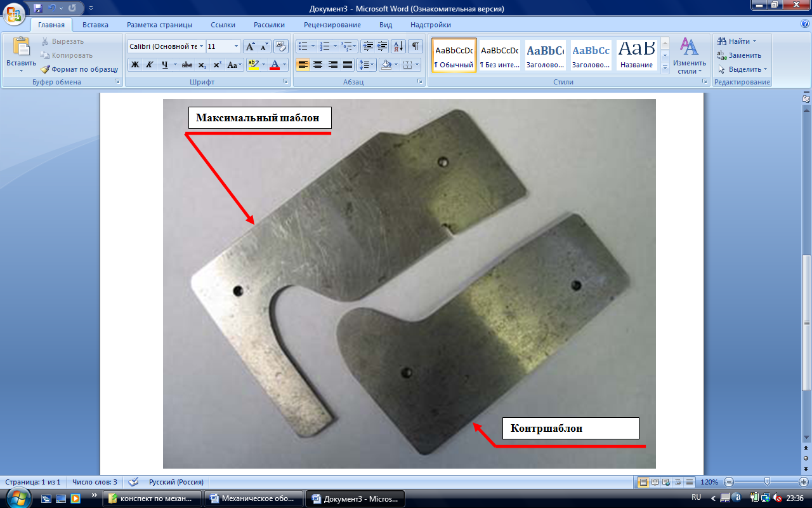Expand the styles gallery more arrow
The image size is (812, 508).
click(x=665, y=67)
